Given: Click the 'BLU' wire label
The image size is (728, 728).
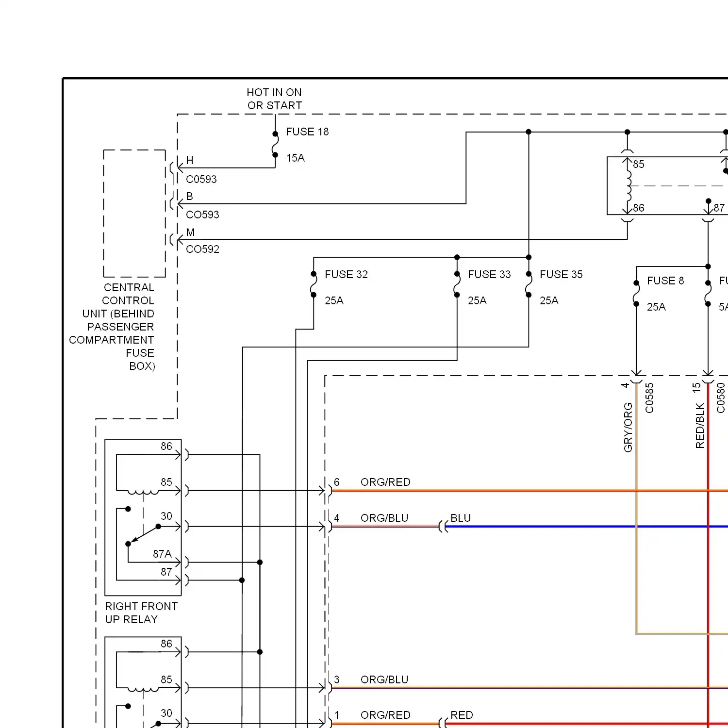Looking at the screenshot, I should (461, 518).
